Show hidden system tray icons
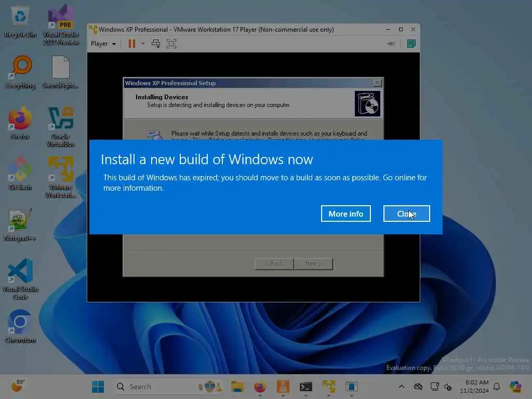This screenshot has height=399, width=532. pos(402,387)
